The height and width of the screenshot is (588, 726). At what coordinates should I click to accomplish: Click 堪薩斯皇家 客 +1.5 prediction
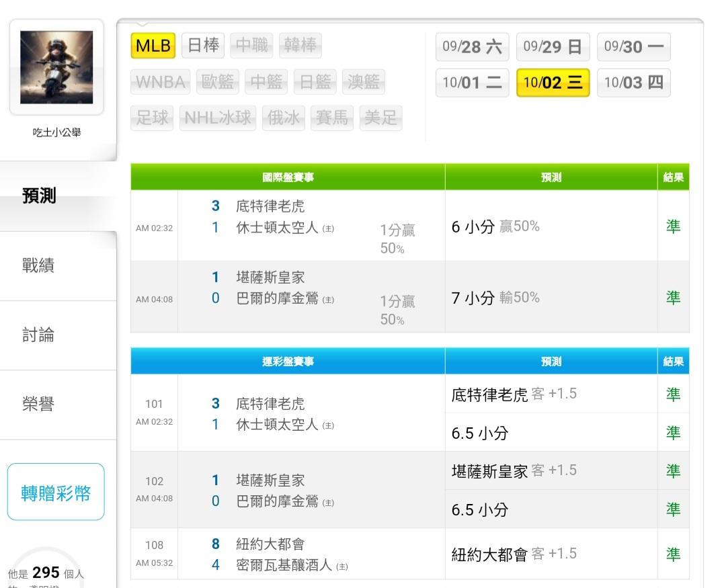pyautogui.click(x=514, y=471)
